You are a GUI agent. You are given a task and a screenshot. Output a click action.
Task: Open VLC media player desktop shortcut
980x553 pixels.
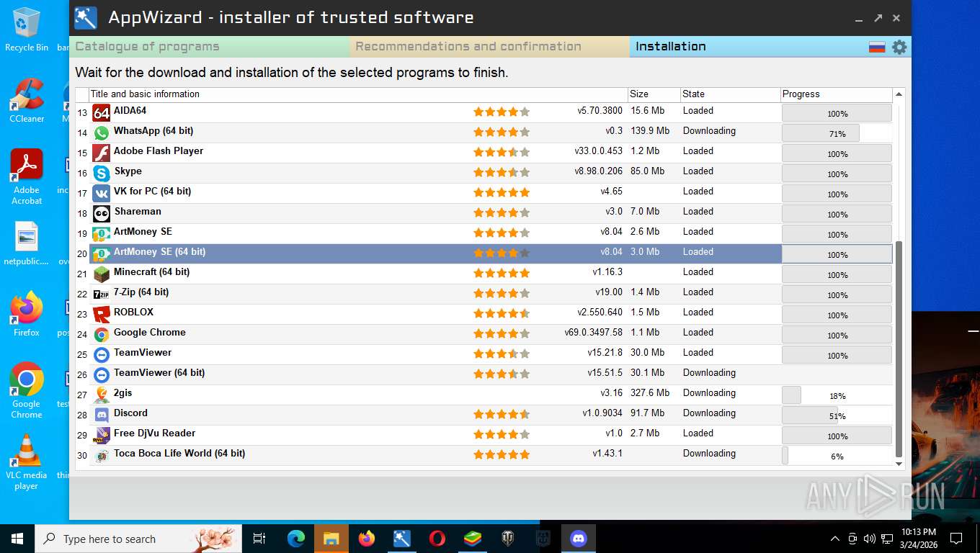[27, 461]
